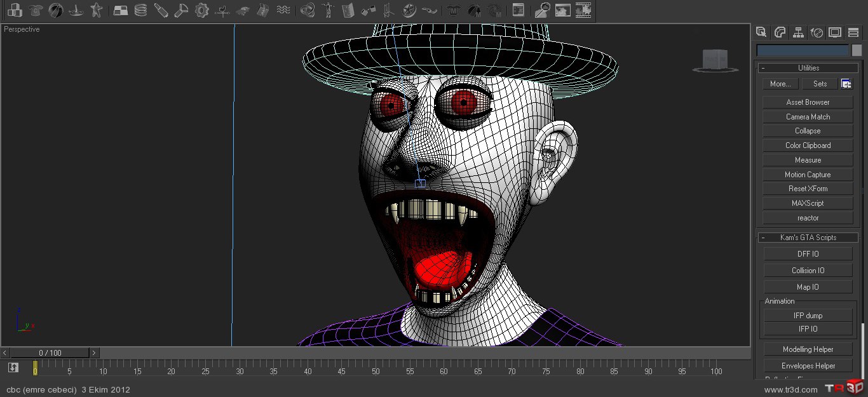This screenshot has width=868, height=397.
Task: Open the Motion Capture utility
Action: coord(808,175)
